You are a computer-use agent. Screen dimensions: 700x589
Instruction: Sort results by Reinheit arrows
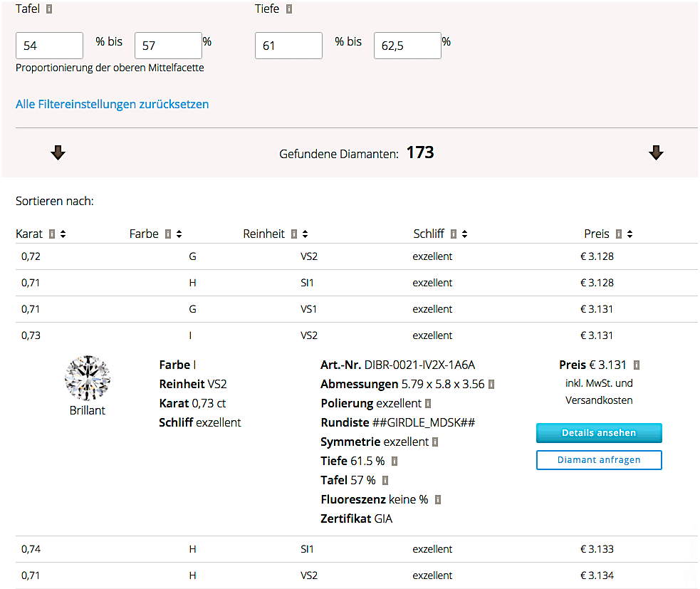pos(305,234)
